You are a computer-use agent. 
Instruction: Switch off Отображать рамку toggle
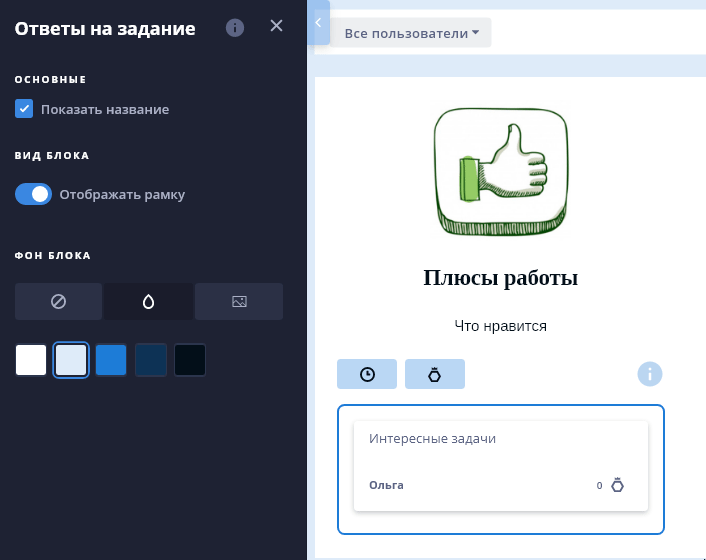coord(33,194)
